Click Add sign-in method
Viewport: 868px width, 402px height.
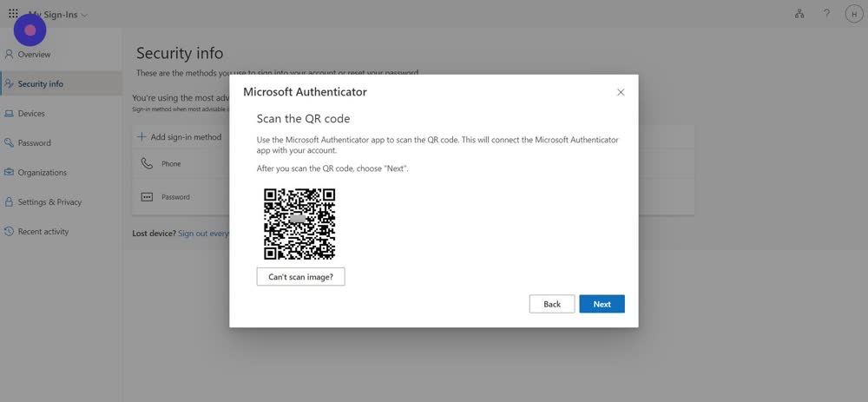pos(179,137)
